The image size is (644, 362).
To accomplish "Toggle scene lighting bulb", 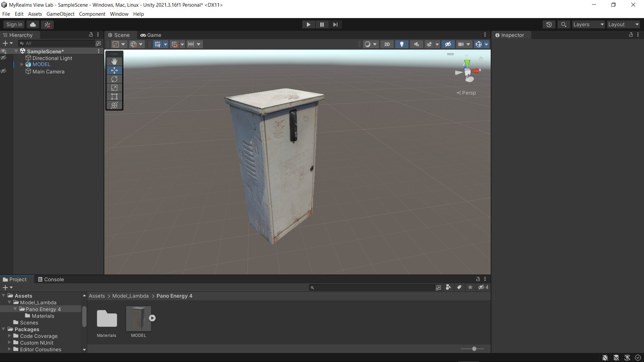I will (401, 44).
